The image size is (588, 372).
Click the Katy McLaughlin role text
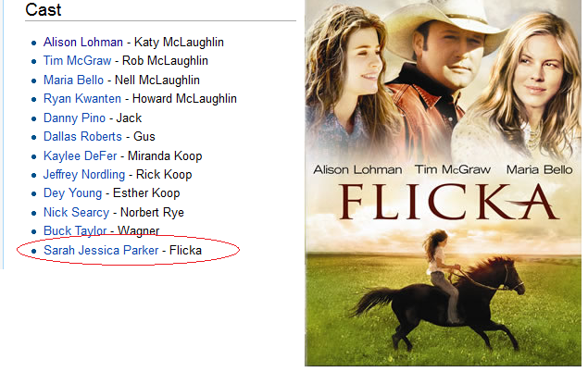point(179,42)
